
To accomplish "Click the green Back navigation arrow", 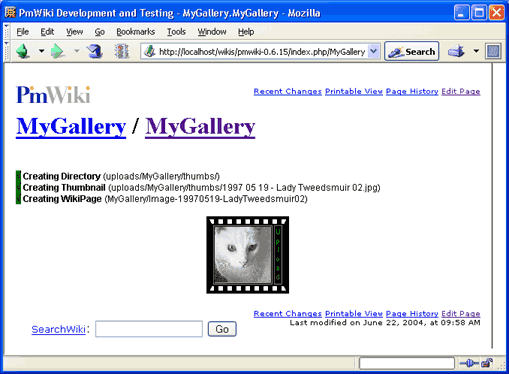I will click(x=23, y=51).
